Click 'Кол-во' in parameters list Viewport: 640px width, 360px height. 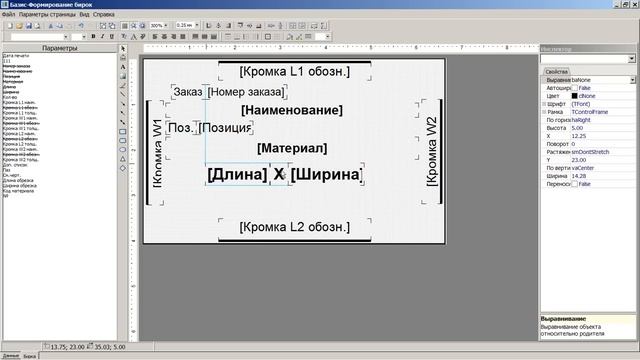click(9, 97)
